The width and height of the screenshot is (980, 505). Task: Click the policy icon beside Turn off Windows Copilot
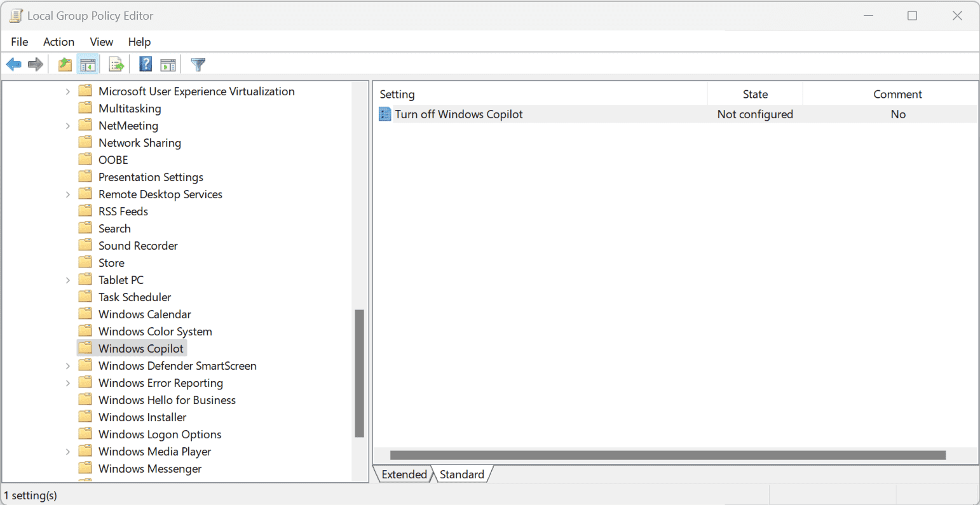(x=385, y=114)
